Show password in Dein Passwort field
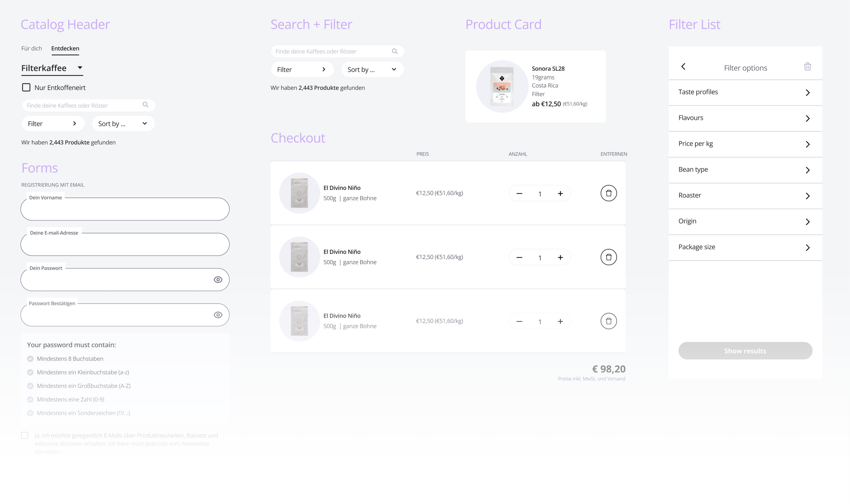850x504 pixels. click(218, 280)
